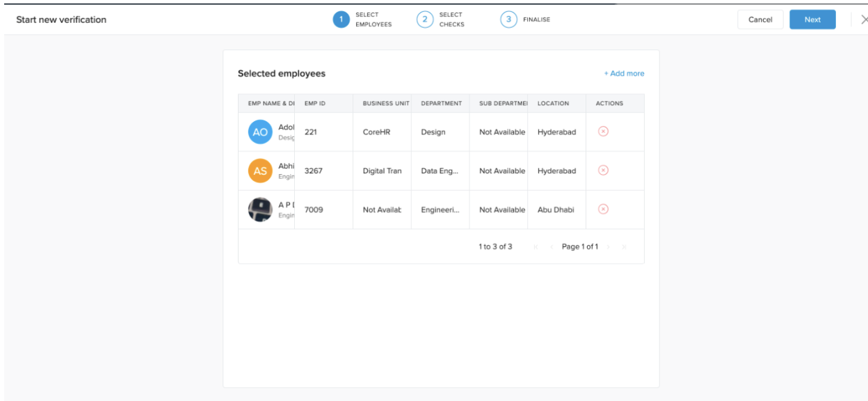Cancel the new verification
The image size is (868, 401).
(x=760, y=19)
